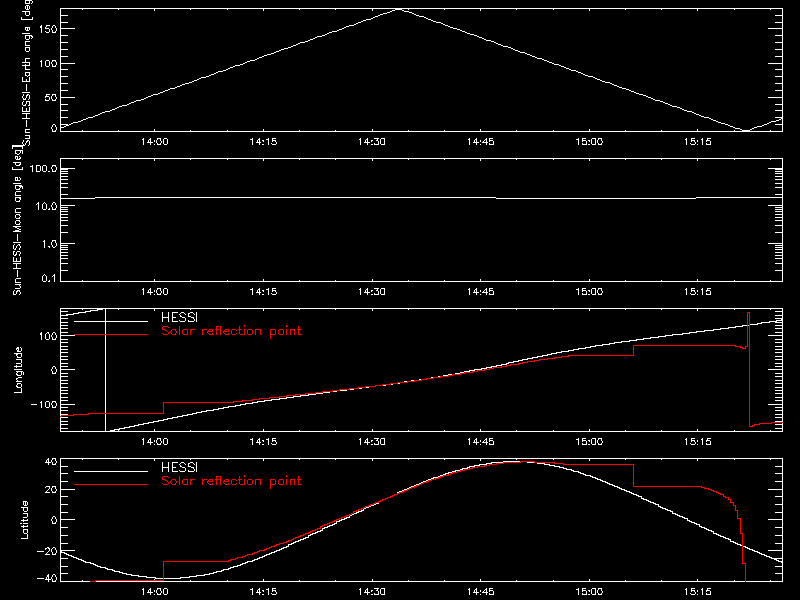The width and height of the screenshot is (800, 600).
Task: Click 14:00 label under Earth angle plot
Action: click(155, 142)
